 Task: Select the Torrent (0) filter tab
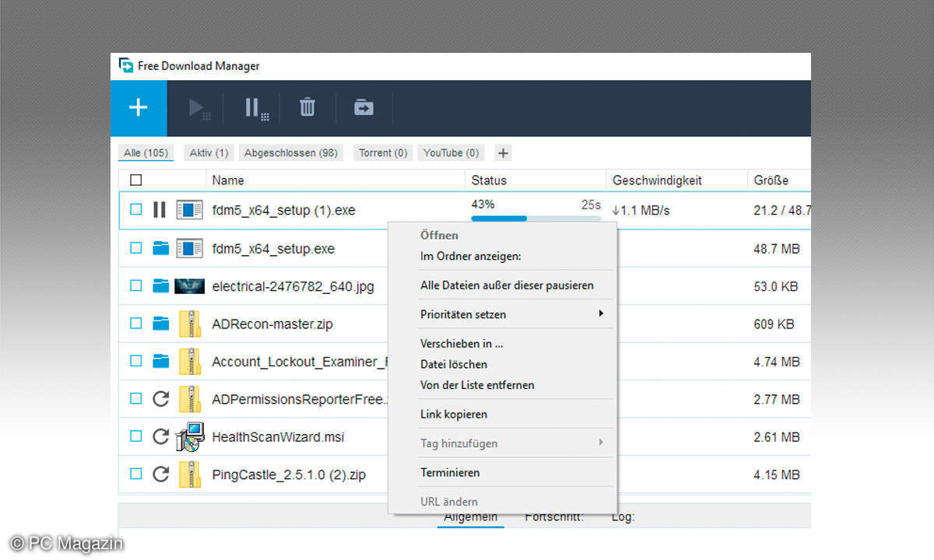click(x=383, y=153)
